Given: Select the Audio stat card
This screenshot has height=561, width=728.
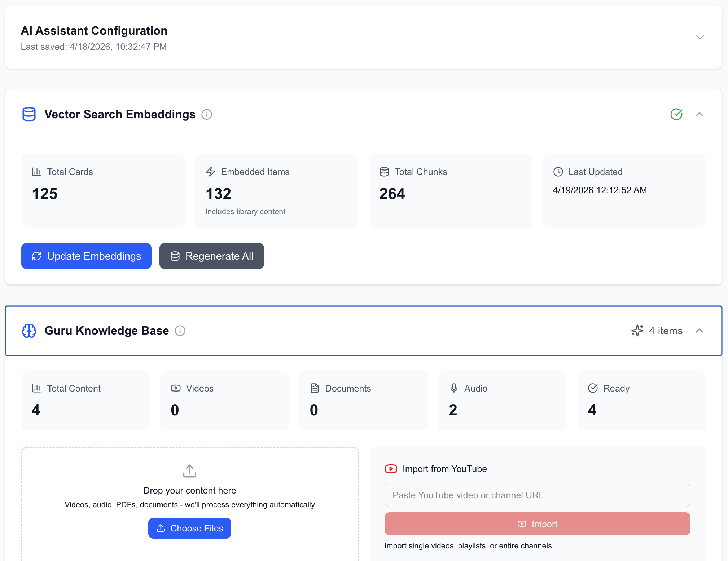Looking at the screenshot, I should (x=503, y=401).
